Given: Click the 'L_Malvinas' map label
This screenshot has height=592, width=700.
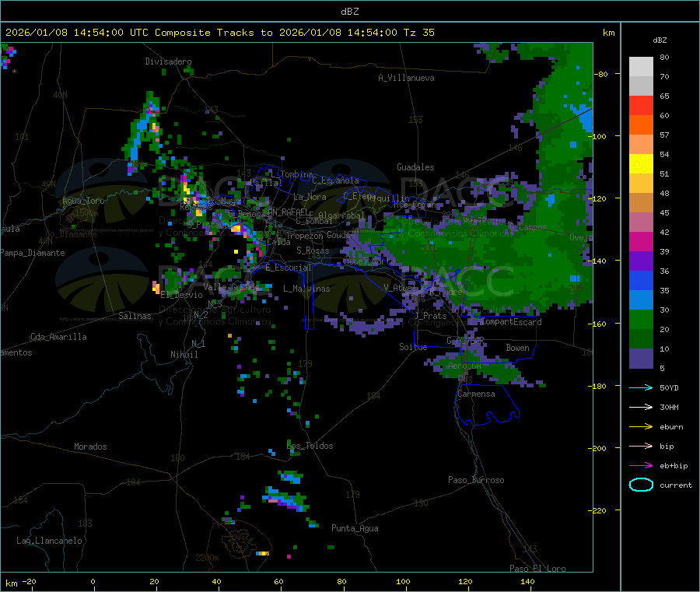Looking at the screenshot, I should 306,289.
